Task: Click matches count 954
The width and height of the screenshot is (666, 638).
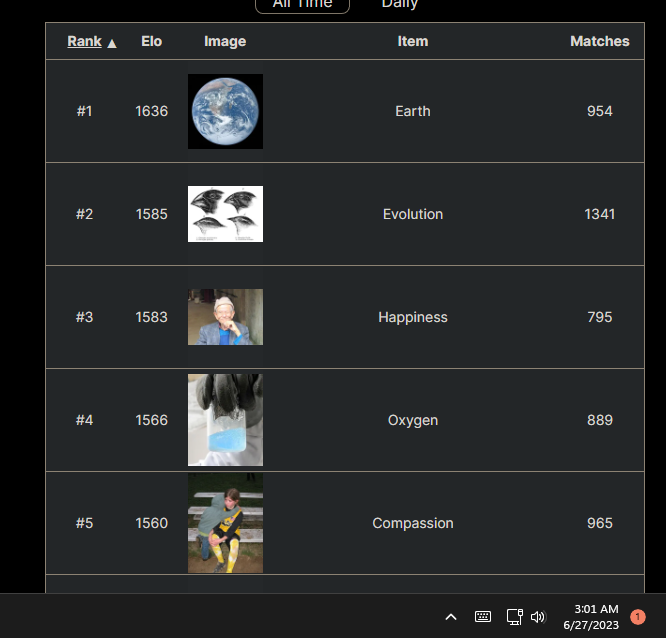Action: pos(599,111)
